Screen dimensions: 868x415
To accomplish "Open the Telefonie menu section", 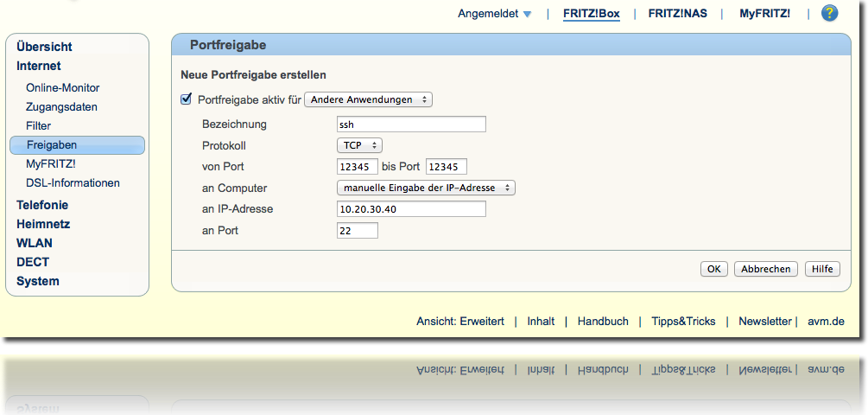I will point(42,205).
